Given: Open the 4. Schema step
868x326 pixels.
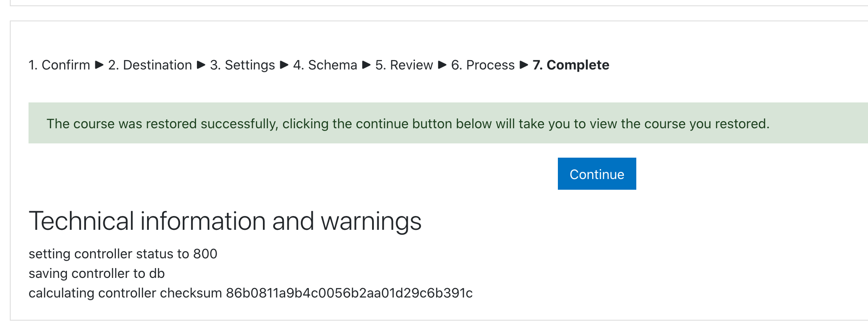Looking at the screenshot, I should pos(325,65).
